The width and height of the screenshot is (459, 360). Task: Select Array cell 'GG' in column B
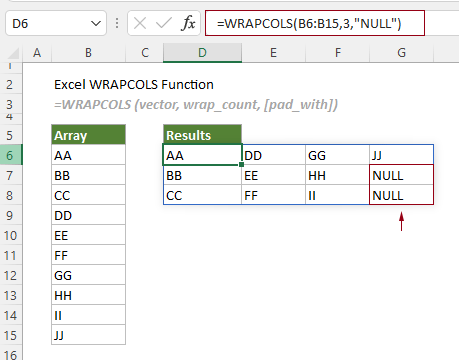88,275
